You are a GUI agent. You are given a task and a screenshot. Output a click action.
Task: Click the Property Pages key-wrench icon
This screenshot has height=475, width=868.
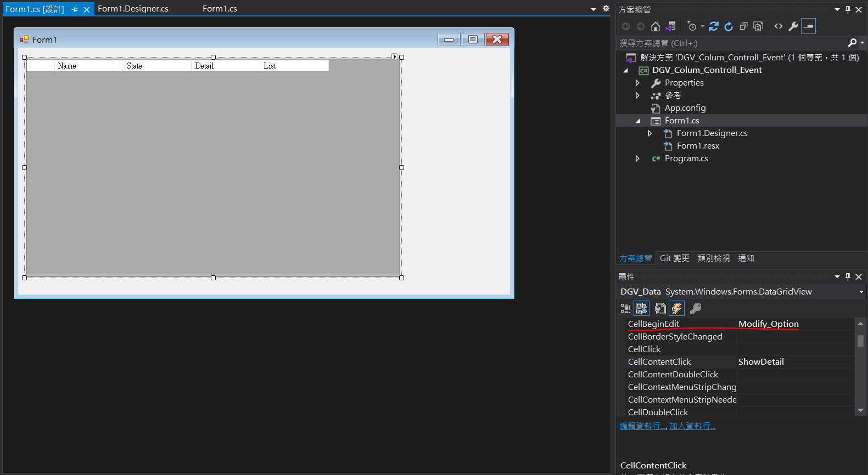[x=696, y=308]
